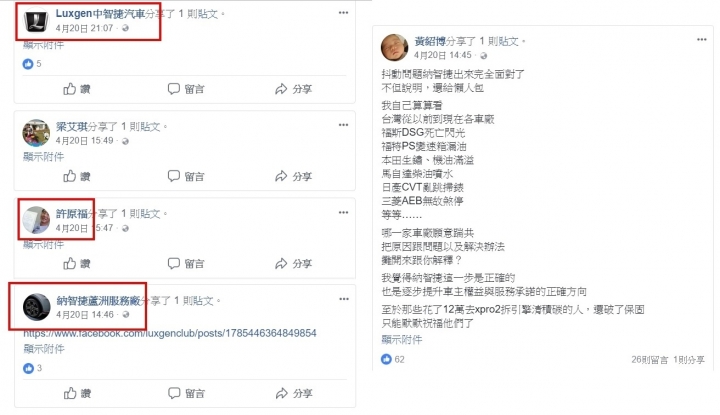Share the post by 許原福
Screen dimensions: 720x415
[x=293, y=264]
